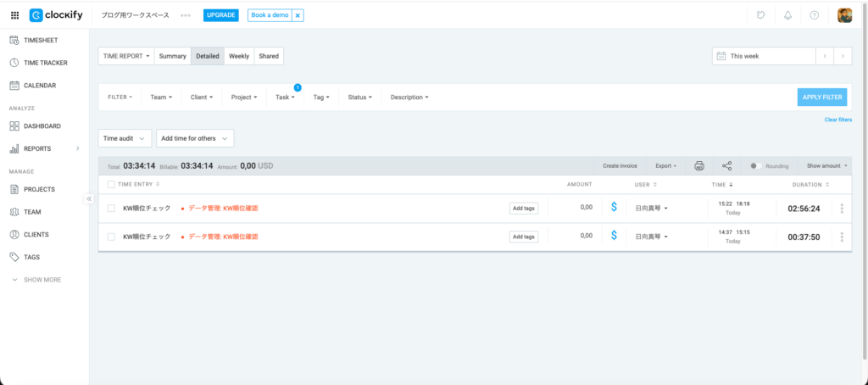Click the print report icon

click(699, 166)
